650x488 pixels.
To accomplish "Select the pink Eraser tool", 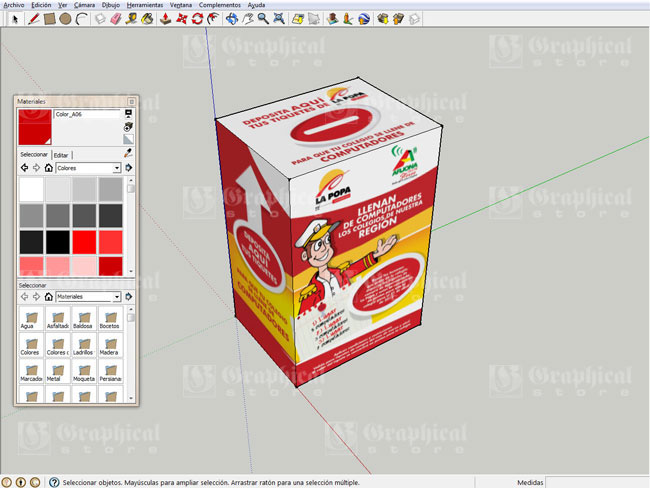I will [x=116, y=19].
